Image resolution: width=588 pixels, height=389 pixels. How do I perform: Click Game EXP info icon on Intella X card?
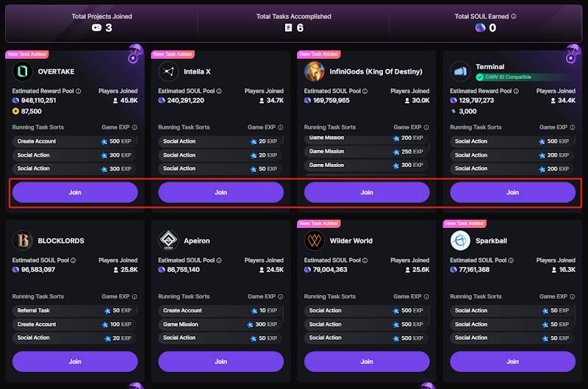(x=281, y=127)
